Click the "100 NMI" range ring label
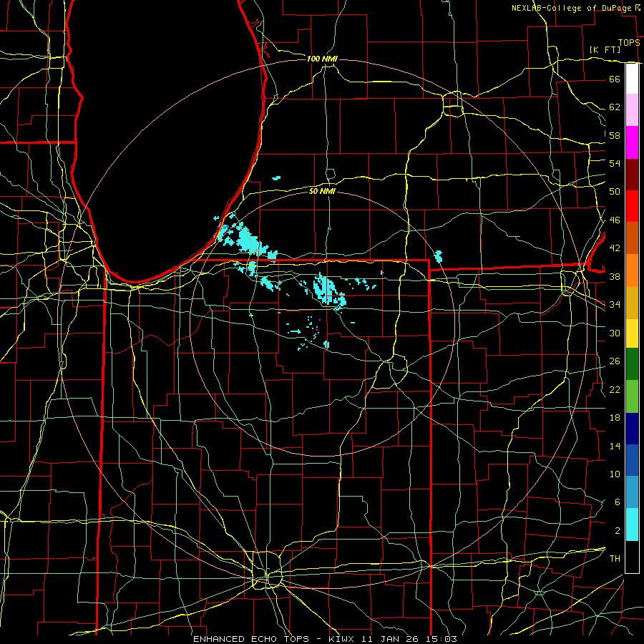644x644 pixels. tap(322, 59)
